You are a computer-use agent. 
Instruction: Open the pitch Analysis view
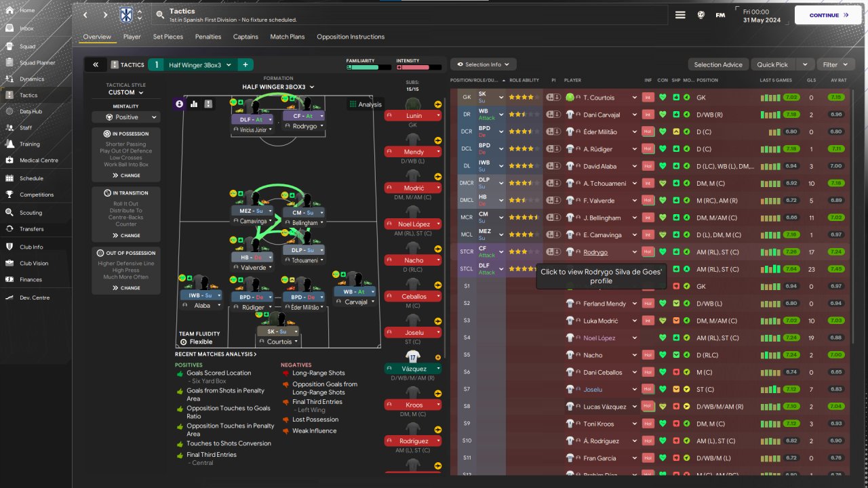click(366, 104)
